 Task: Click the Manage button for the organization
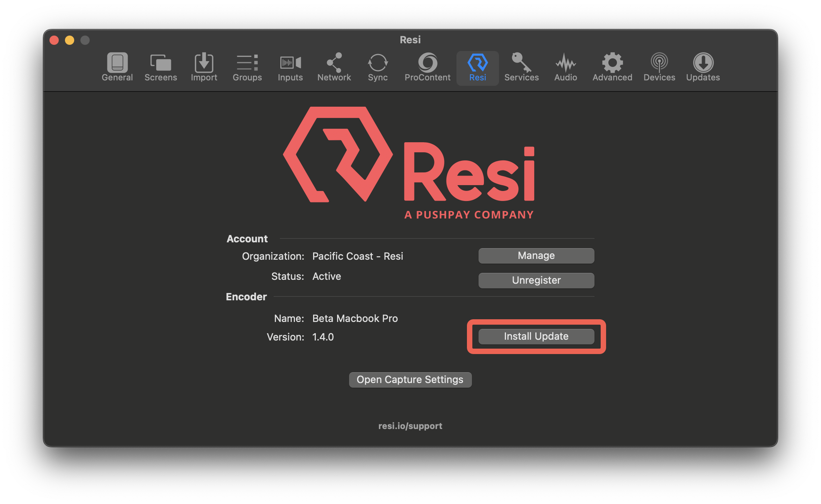point(536,255)
